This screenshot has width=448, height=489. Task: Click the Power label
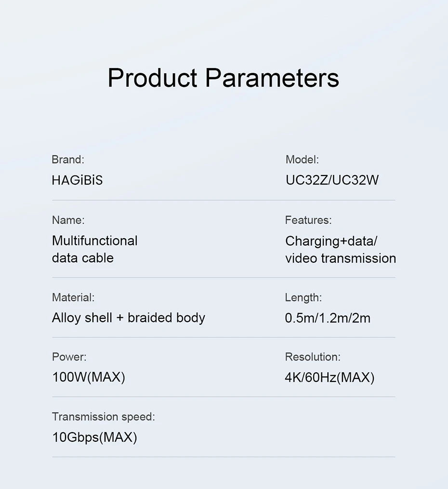pyautogui.click(x=69, y=357)
